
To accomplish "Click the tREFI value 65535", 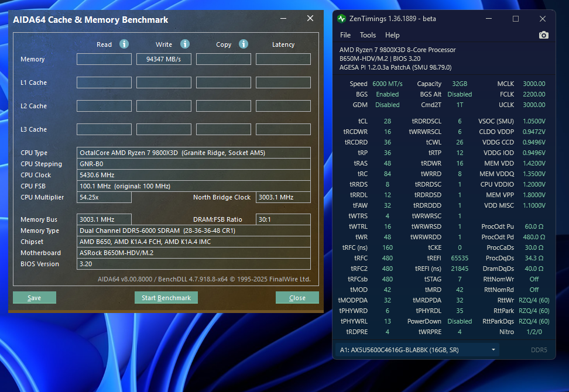I will [460, 258].
